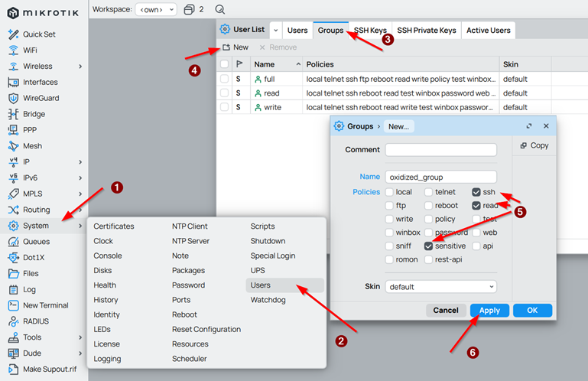Sort by the Name column header
This screenshot has width=588, height=381.
(x=277, y=64)
